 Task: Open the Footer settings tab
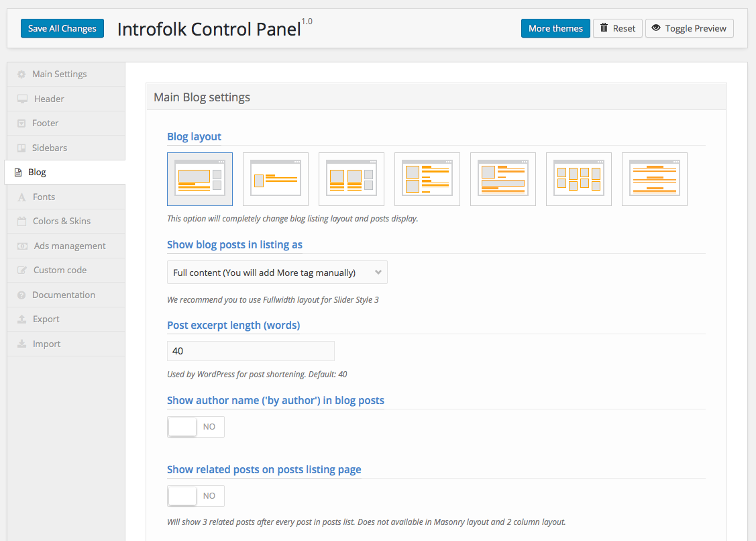click(x=45, y=124)
